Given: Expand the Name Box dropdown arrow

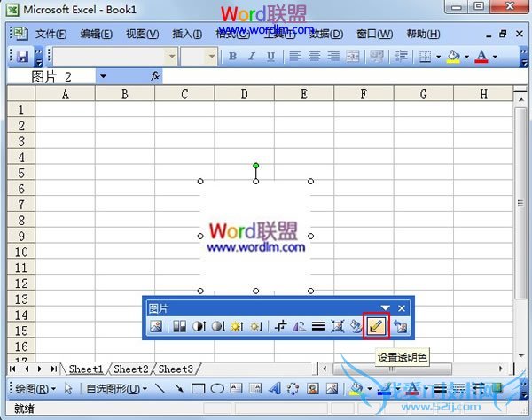Looking at the screenshot, I should pos(103,76).
